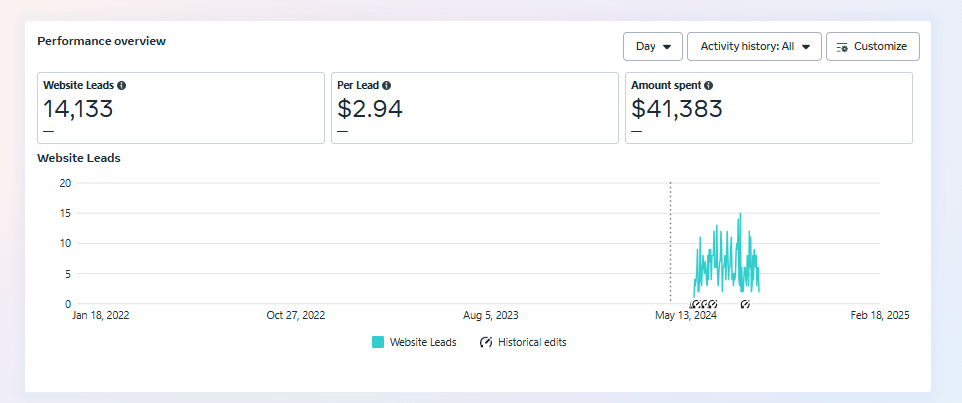Click the Per Lead info icon
This screenshot has width=962, height=403.
pos(387,86)
